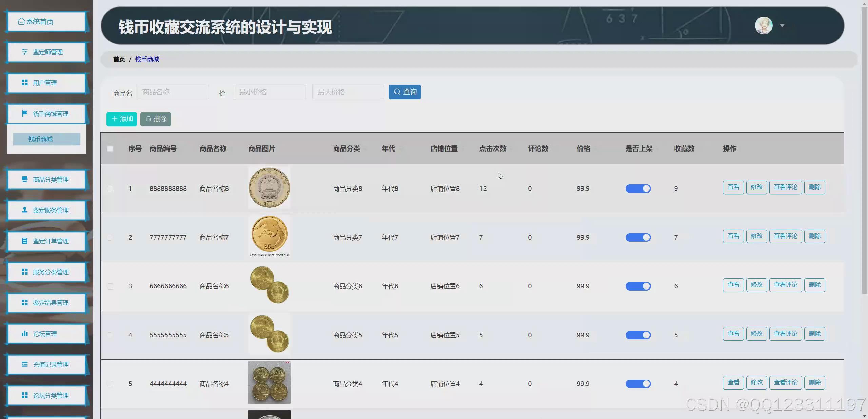Click the magnifier icon on 查询 button

[397, 92]
